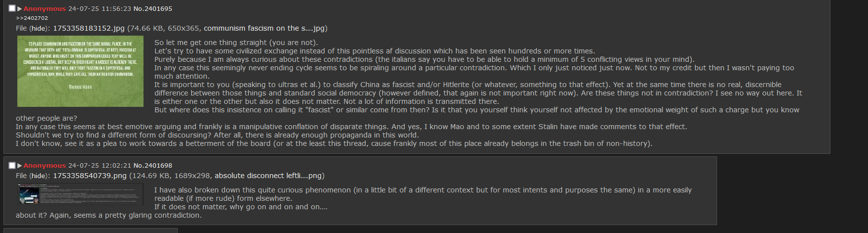The width and height of the screenshot is (868, 233).
Task: Click the Anonymous name on second post
Action: pos(45,166)
